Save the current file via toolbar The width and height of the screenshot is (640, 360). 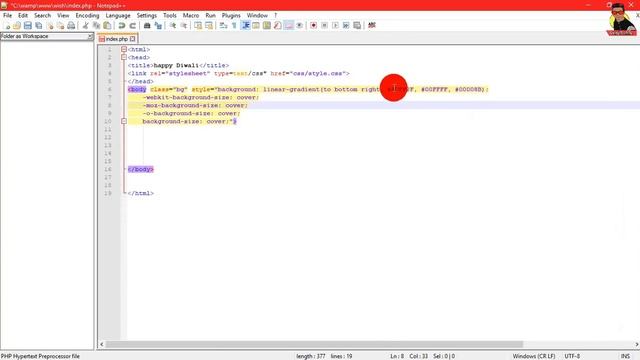click(28, 26)
